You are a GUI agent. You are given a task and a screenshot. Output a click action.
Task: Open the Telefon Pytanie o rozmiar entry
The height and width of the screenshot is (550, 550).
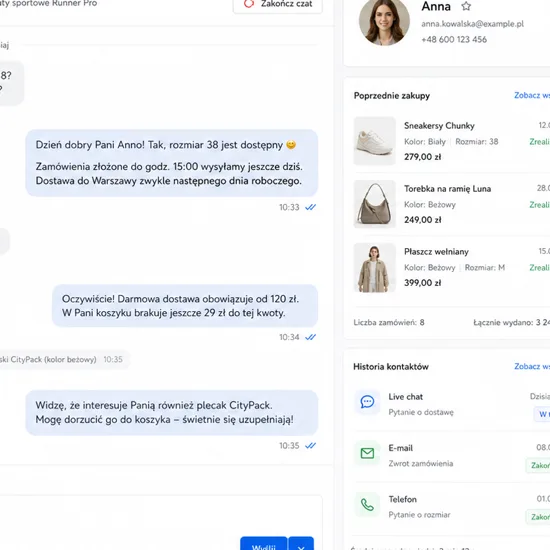[x=452, y=507]
